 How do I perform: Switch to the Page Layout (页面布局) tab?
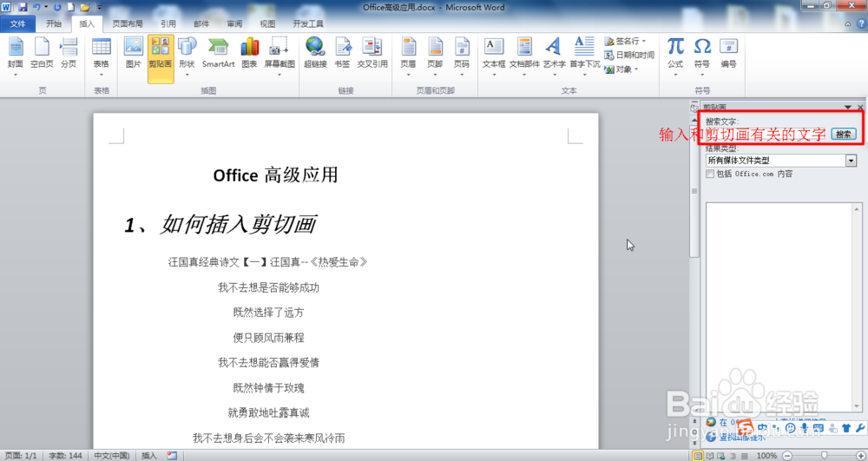click(128, 23)
